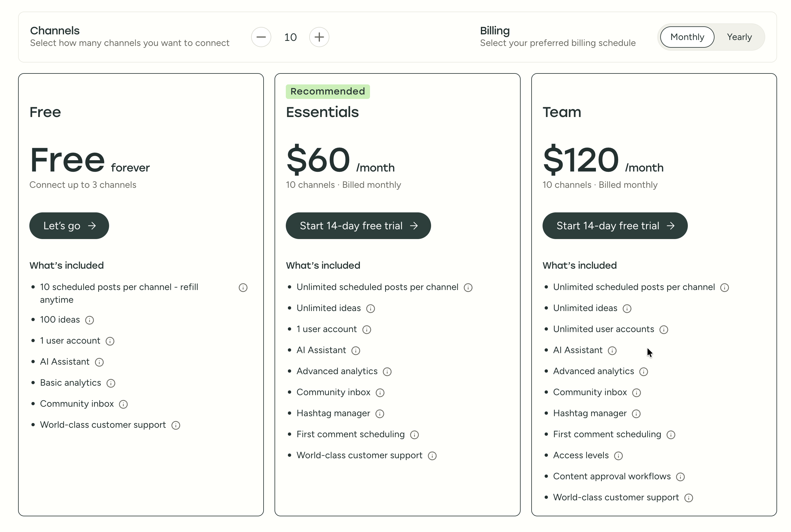This screenshot has width=791, height=532.
Task: Open info tooltip for 10 scheduled posts per channel
Action: (x=243, y=287)
